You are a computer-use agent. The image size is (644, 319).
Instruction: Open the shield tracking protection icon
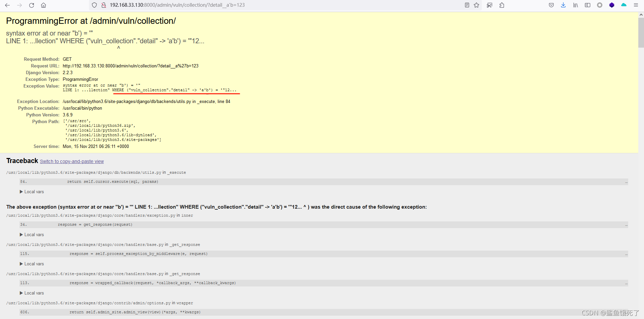94,5
